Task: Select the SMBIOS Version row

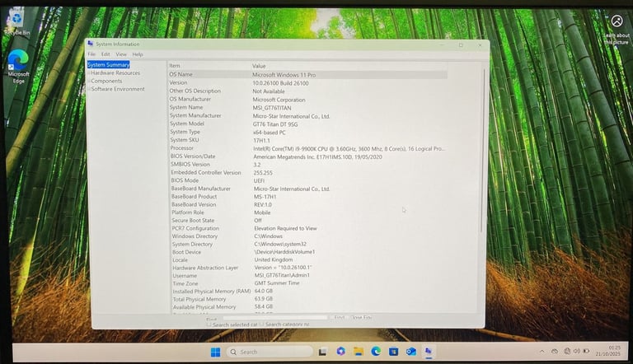Action: [308, 164]
